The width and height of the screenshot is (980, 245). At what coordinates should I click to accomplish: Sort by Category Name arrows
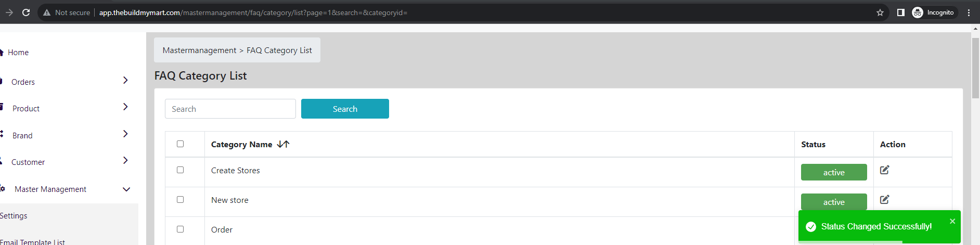point(283,144)
